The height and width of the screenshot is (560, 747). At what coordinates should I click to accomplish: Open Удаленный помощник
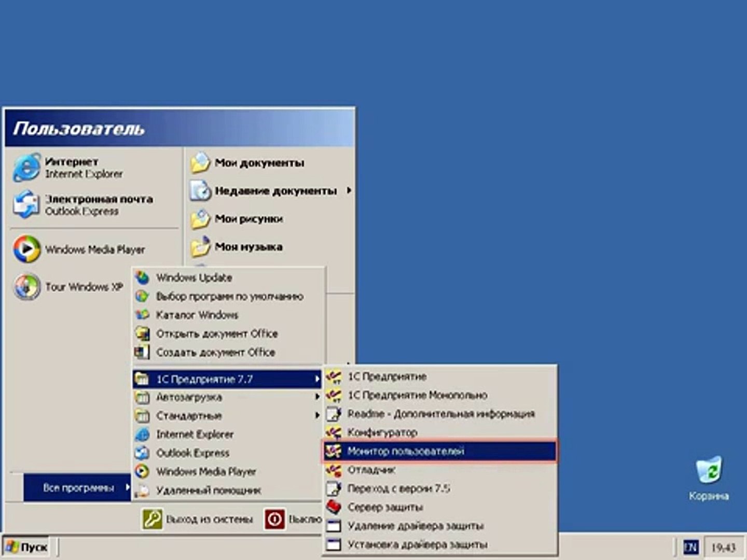point(228,491)
